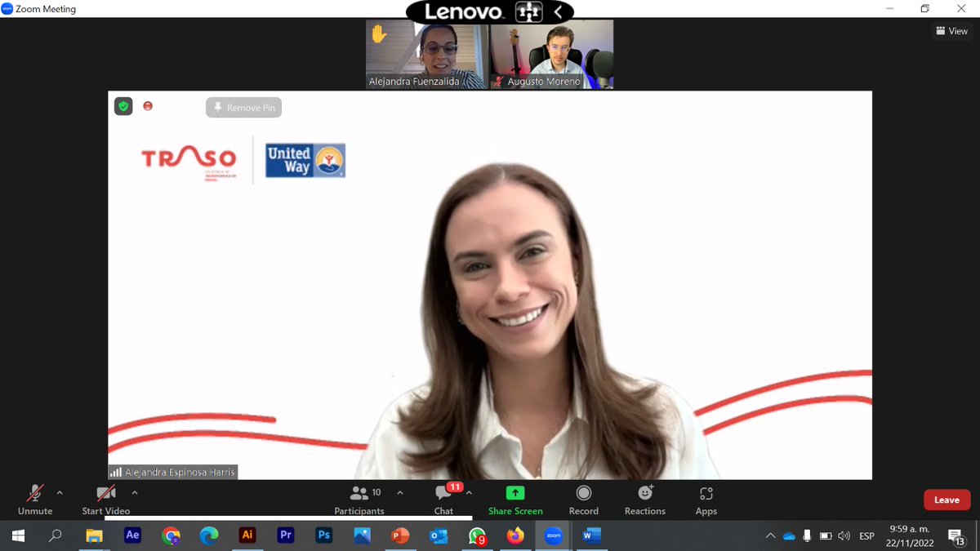
Task: Open Firefox from taskbar
Action: pyautogui.click(x=514, y=535)
